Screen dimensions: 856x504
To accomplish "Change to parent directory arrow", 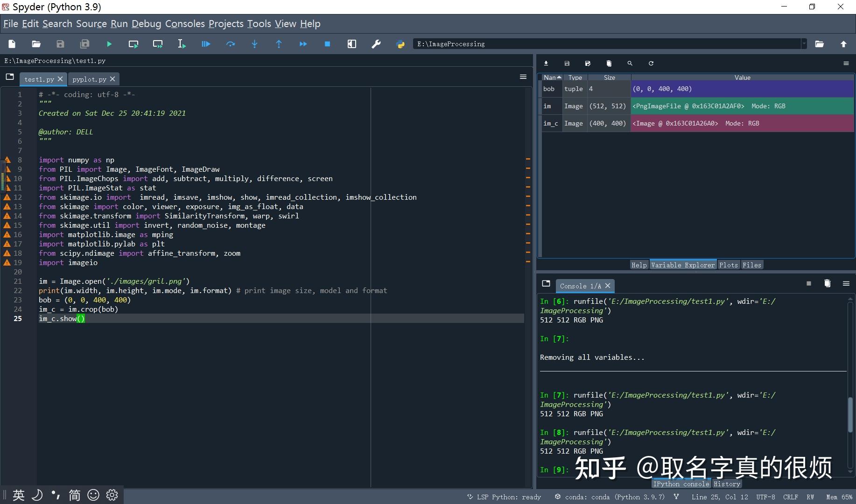I will coord(843,44).
